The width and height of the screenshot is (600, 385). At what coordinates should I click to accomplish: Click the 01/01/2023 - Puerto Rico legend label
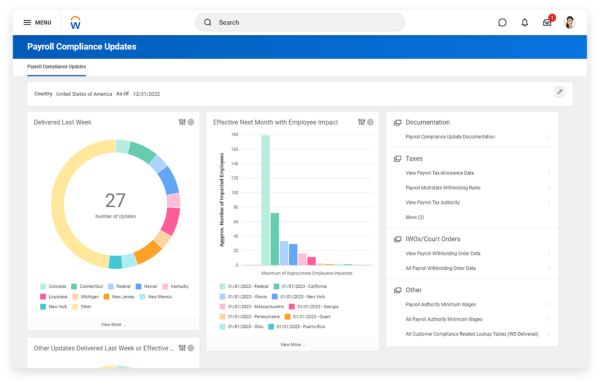tap(301, 326)
